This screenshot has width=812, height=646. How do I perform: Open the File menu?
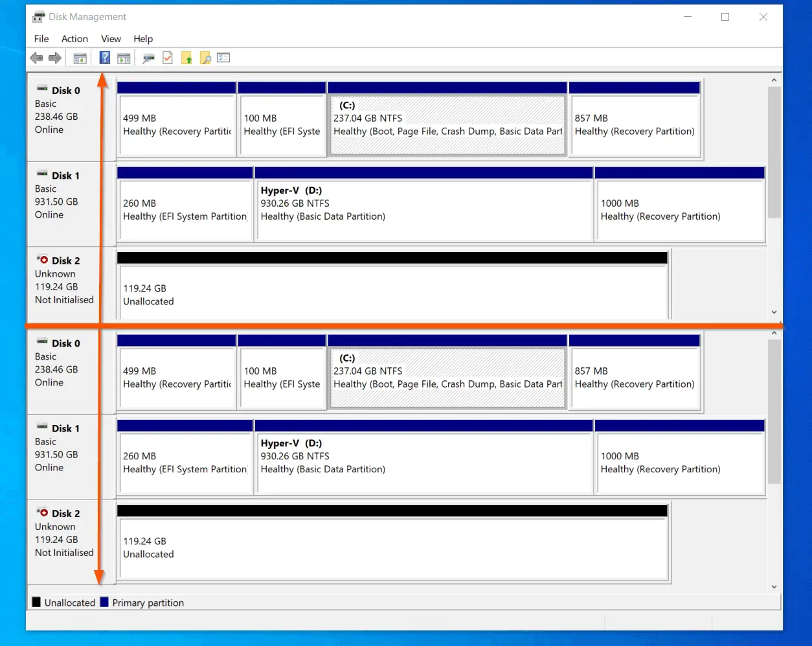pyautogui.click(x=41, y=39)
